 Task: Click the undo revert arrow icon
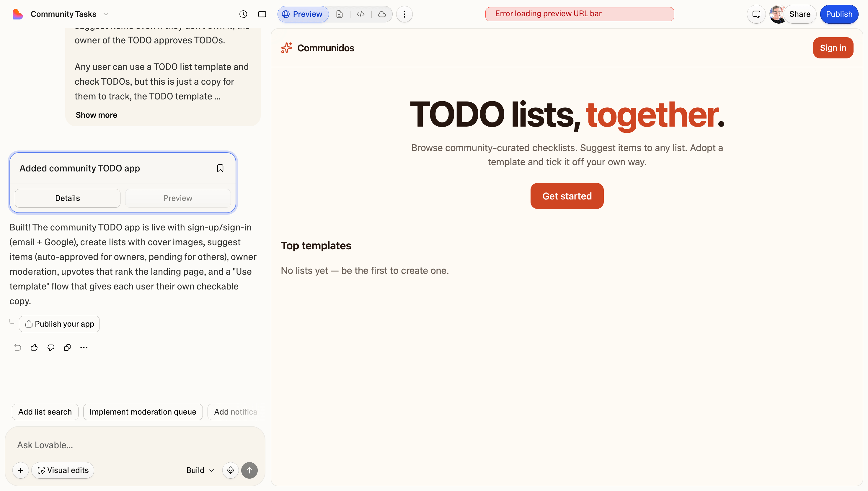17,348
